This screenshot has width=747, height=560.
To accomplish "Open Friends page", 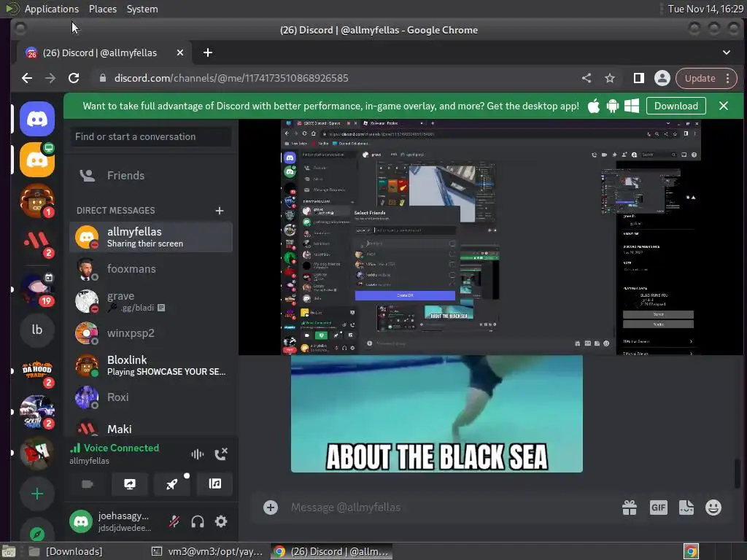I will 151,175.
